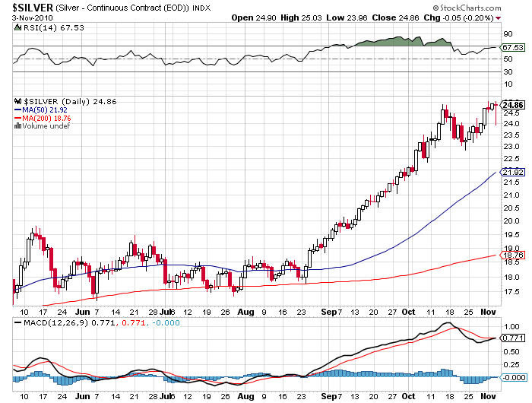The height and width of the screenshot is (403, 532).
Task: Click the red down-triangle after the Chg value
Action: [x=498, y=18]
